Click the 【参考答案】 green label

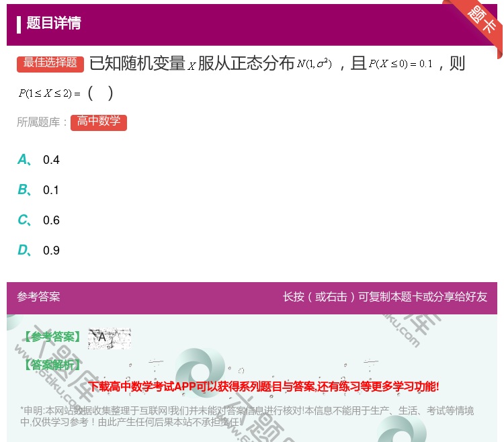coord(52,337)
